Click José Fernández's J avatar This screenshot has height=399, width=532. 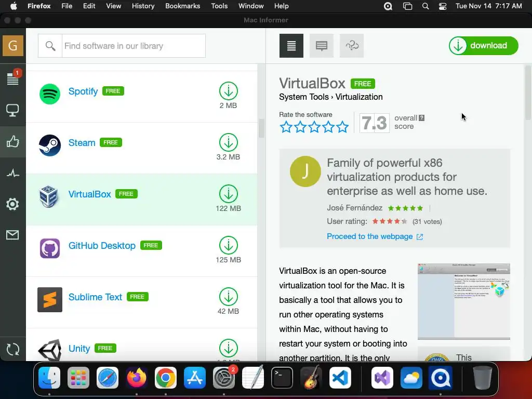point(305,171)
